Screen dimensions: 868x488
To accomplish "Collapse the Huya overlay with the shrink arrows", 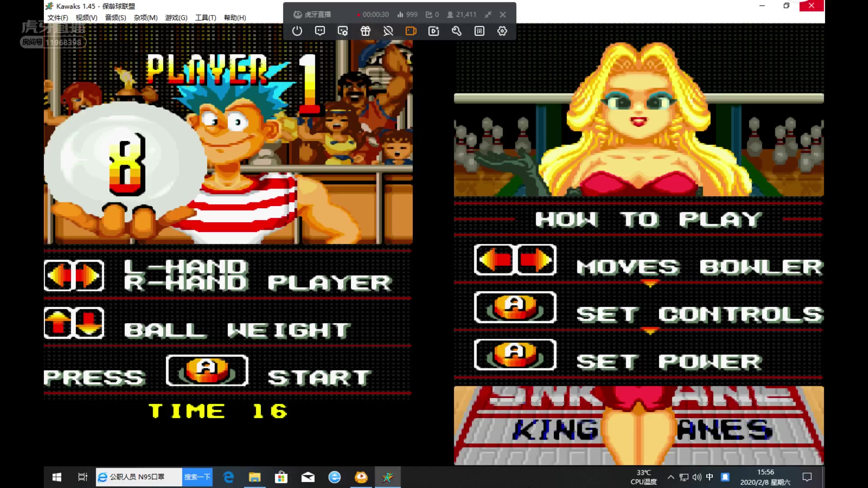I will click(488, 14).
